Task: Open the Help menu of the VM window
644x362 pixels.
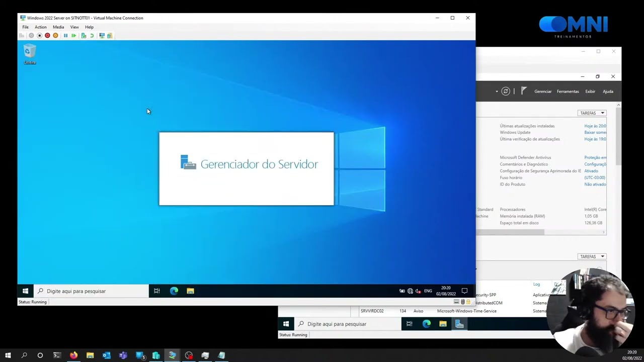Action: pos(89,27)
